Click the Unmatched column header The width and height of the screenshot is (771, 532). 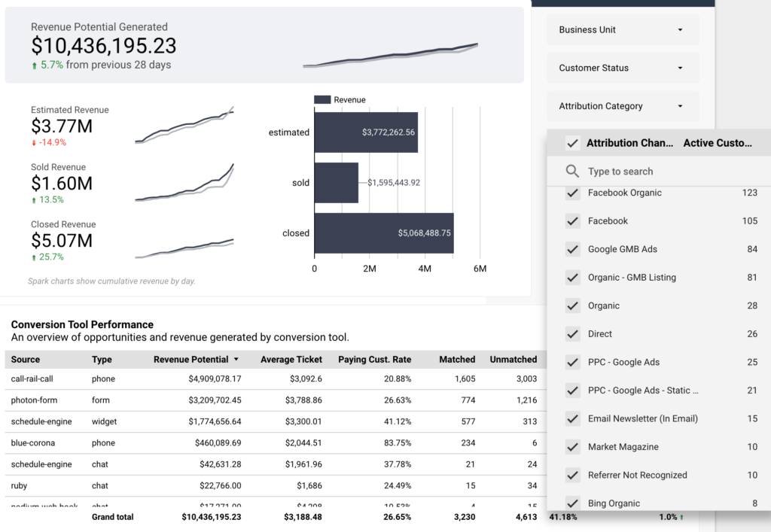pos(513,360)
